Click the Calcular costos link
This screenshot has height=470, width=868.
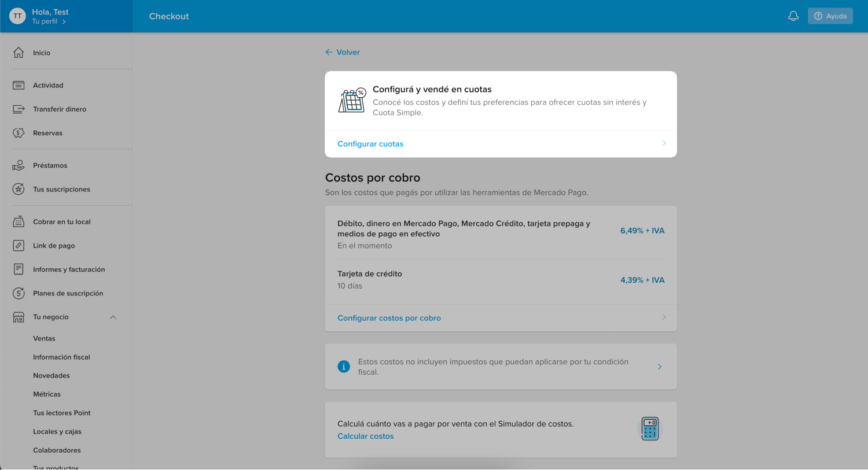point(365,436)
